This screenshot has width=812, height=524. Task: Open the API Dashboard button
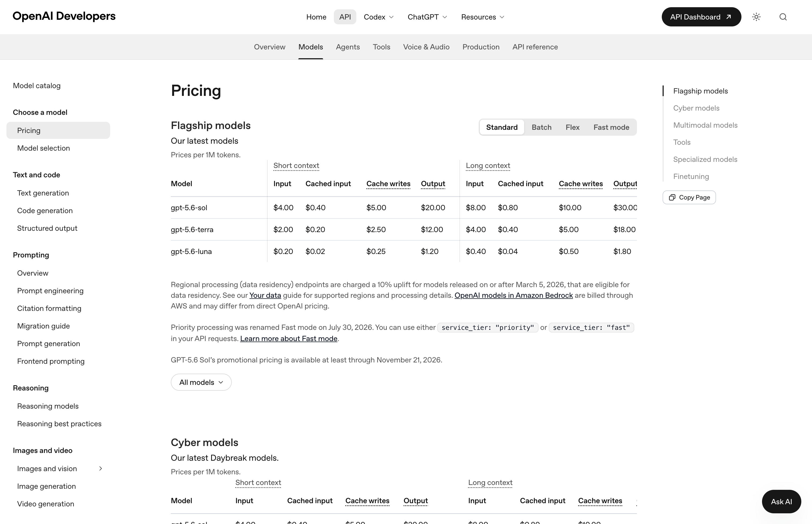click(701, 17)
